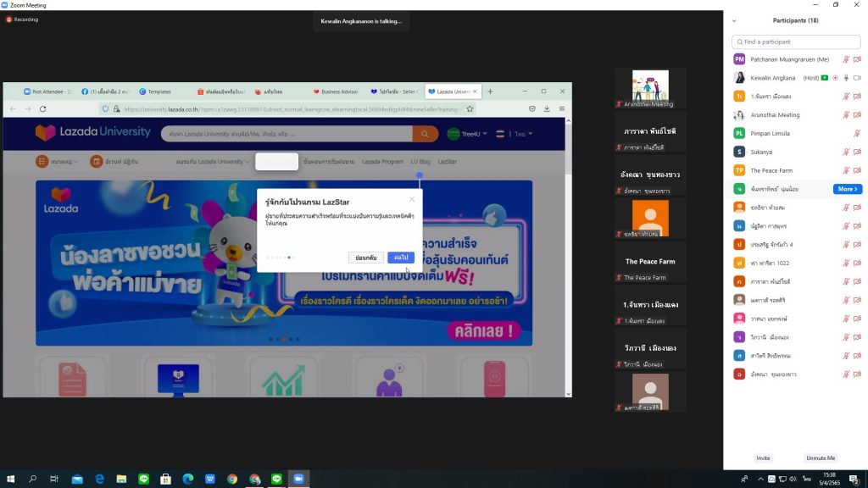Switch to the Business Advisor browser tab

pyautogui.click(x=336, y=91)
